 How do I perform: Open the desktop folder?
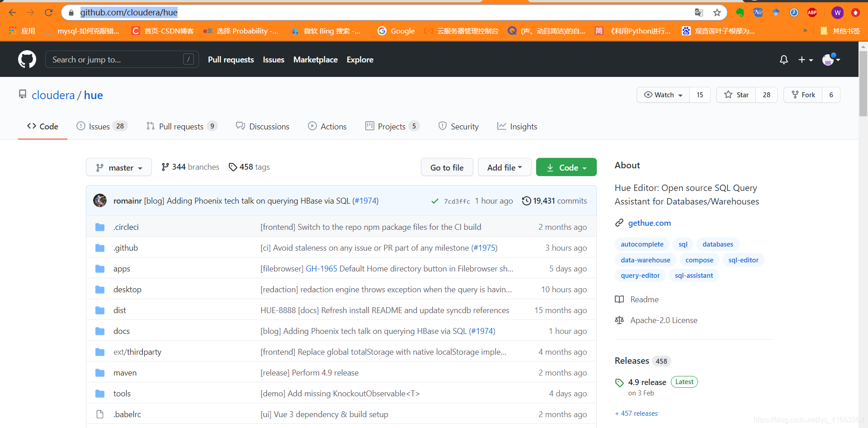(x=127, y=290)
